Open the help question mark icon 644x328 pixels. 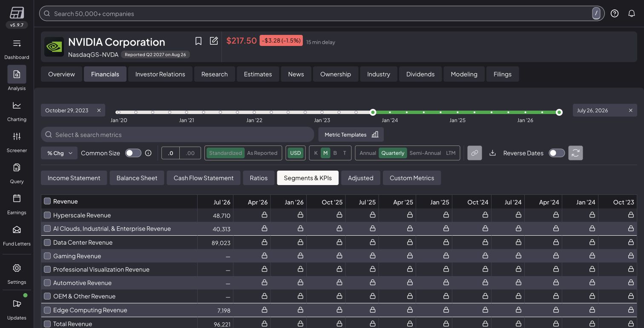(615, 14)
